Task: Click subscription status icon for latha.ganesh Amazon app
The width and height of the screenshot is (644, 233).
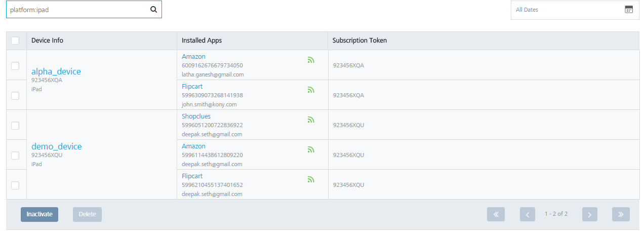Action: tap(311, 60)
